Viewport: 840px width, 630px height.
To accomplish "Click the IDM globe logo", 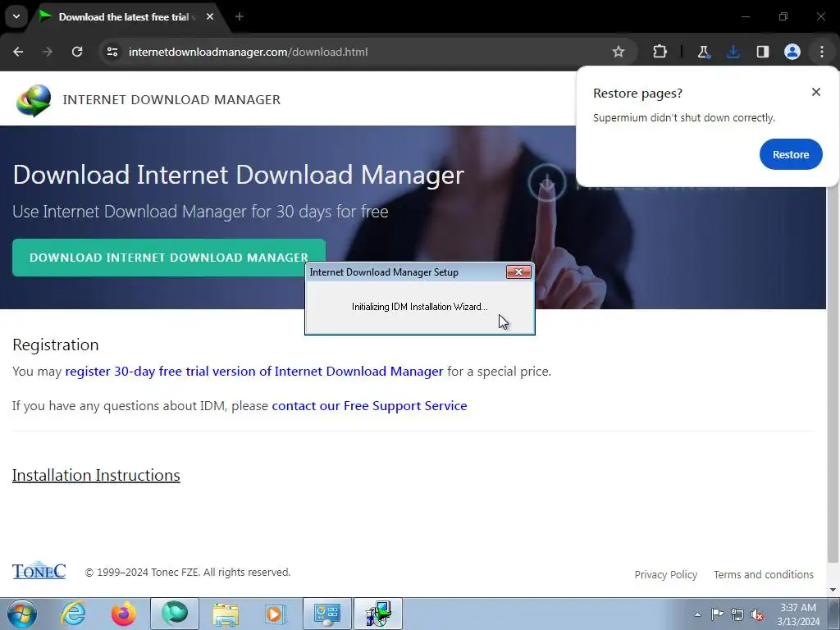I will click(x=34, y=99).
